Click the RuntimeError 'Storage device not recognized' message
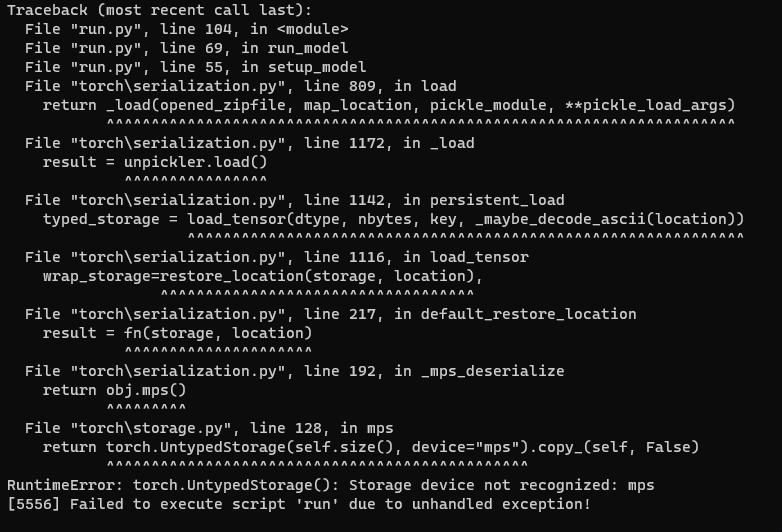The height and width of the screenshot is (532, 782). click(x=330, y=485)
